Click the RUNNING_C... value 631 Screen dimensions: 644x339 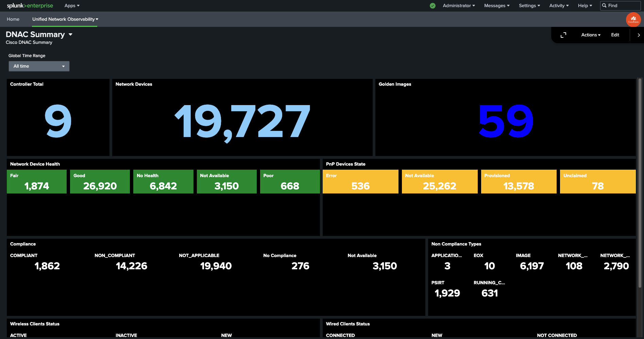tap(490, 293)
